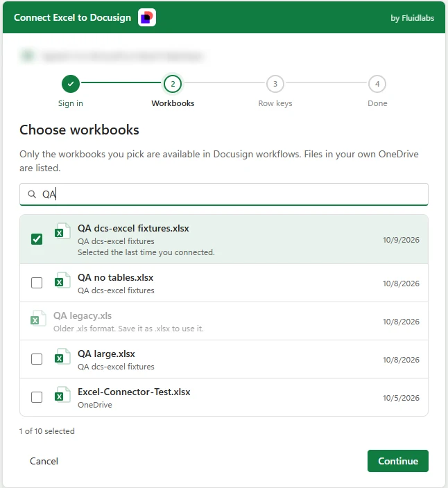Click the Cancel button
This screenshot has height=488, width=448.
(x=44, y=461)
